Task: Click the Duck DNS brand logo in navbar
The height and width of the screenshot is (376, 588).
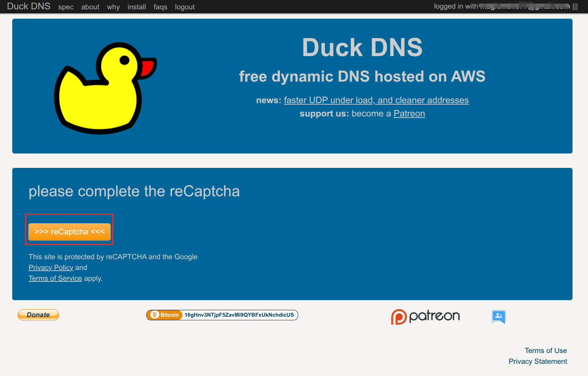Action: click(x=29, y=6)
